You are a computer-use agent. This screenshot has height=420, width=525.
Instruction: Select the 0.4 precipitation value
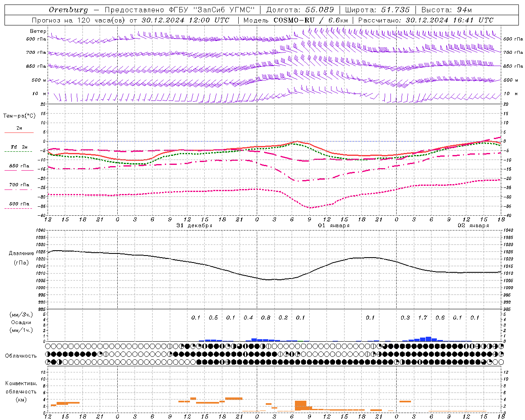click(248, 317)
